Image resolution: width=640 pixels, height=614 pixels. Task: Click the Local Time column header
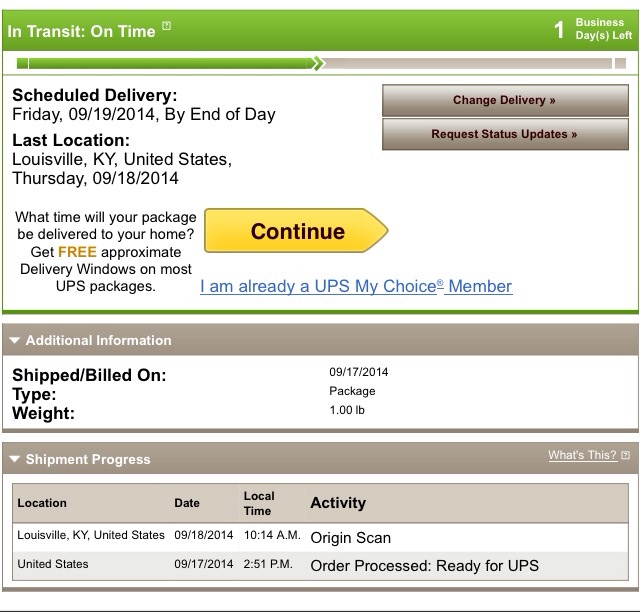click(x=259, y=503)
